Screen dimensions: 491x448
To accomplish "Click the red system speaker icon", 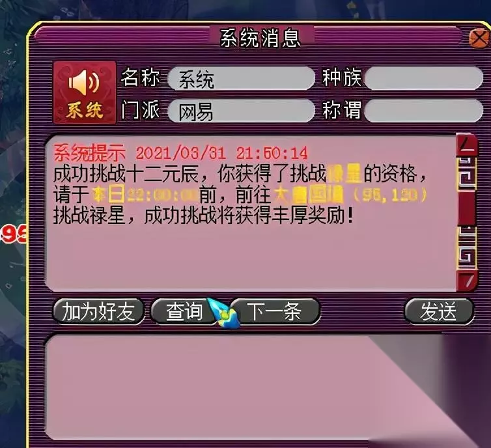I will click(85, 92).
